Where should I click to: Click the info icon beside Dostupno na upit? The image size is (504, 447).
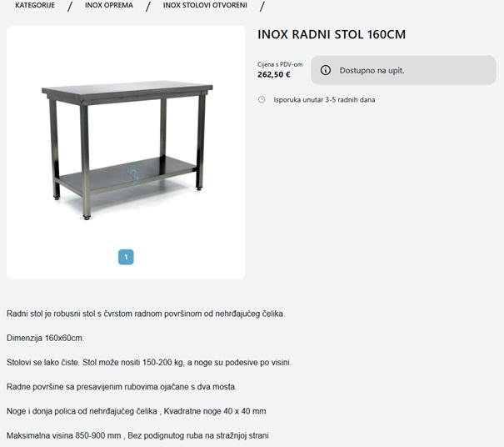tap(325, 70)
